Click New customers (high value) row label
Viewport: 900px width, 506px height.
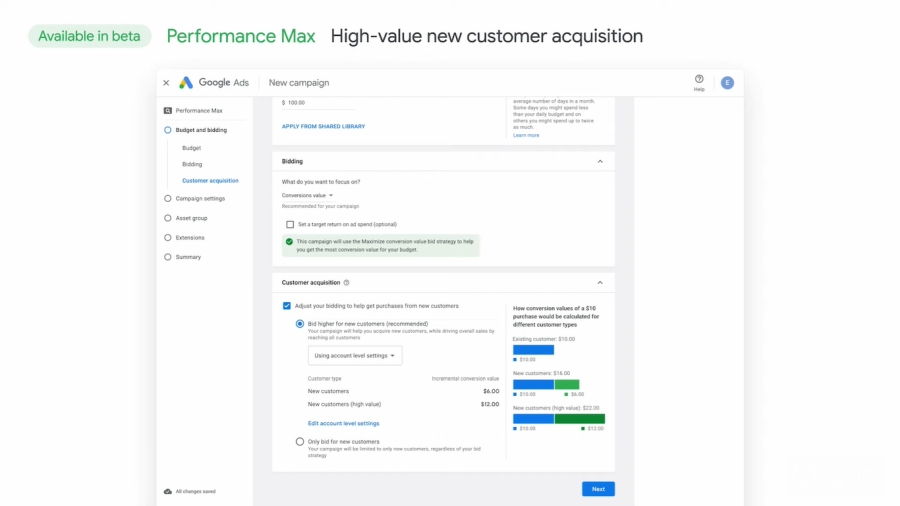344,404
